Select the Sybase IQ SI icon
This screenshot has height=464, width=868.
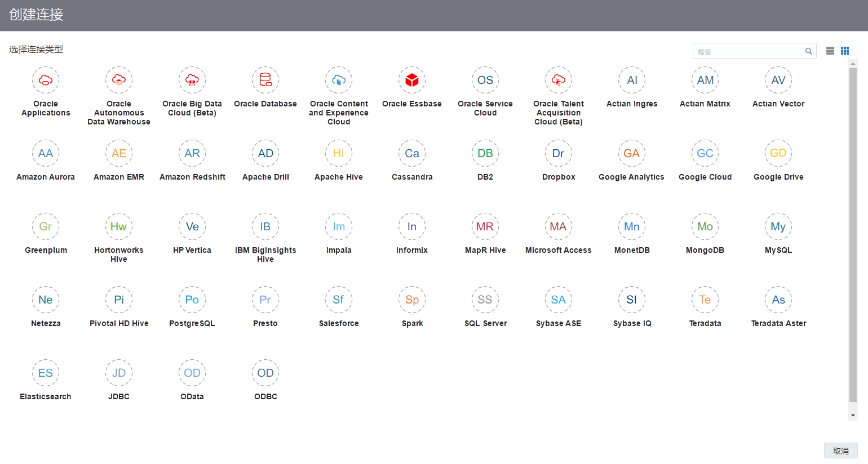tap(632, 300)
